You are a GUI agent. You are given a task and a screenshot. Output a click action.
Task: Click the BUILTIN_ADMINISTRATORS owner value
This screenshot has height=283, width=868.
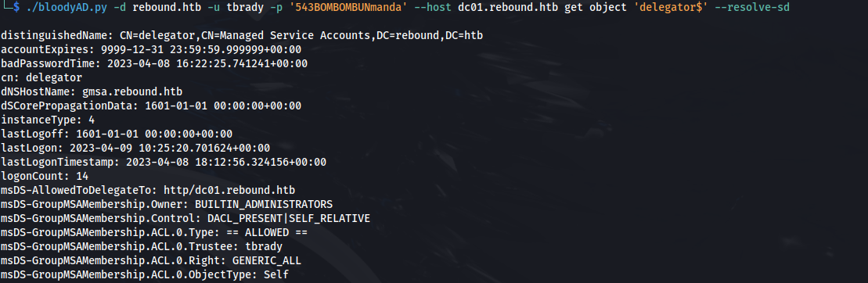264,205
